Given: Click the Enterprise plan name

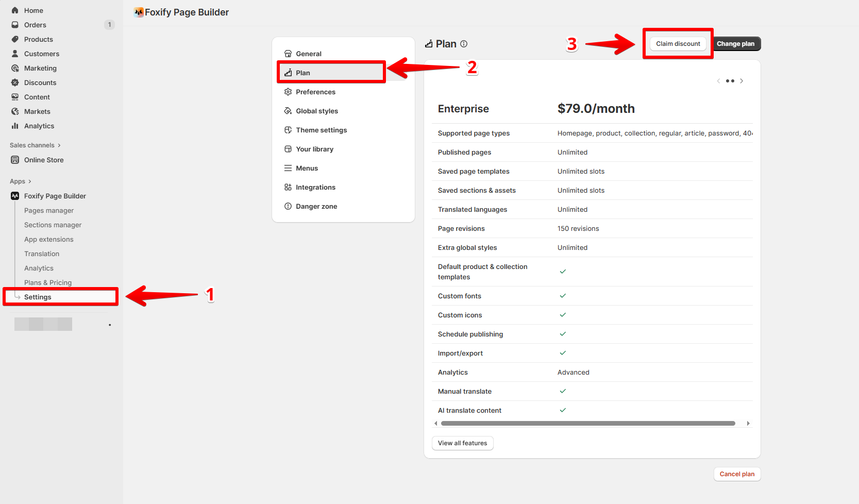Looking at the screenshot, I should [463, 109].
